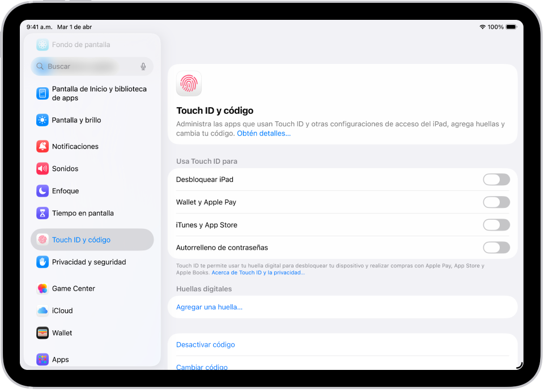Tap the microphone icon in search
The height and width of the screenshot is (392, 544).
(143, 66)
